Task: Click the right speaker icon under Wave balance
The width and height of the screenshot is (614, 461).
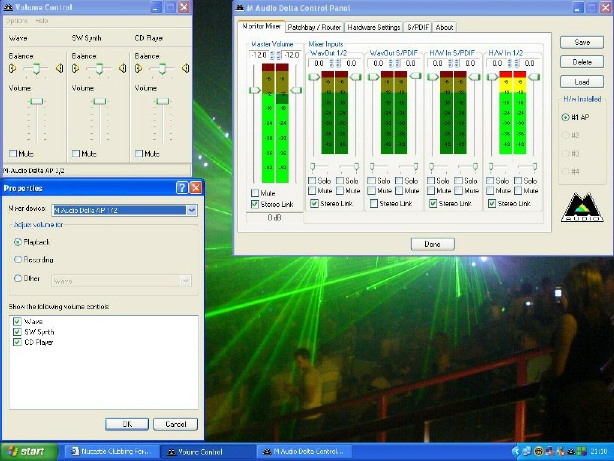Action: [59, 69]
